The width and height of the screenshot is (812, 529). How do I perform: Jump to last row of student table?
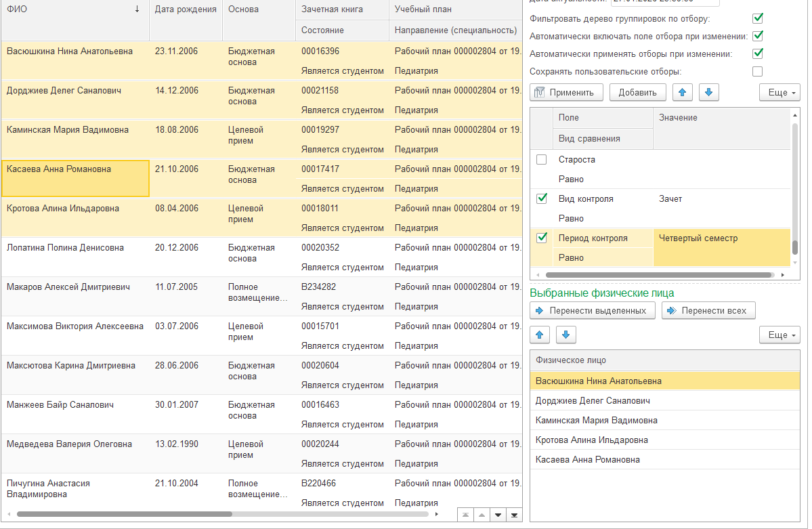pos(515,515)
